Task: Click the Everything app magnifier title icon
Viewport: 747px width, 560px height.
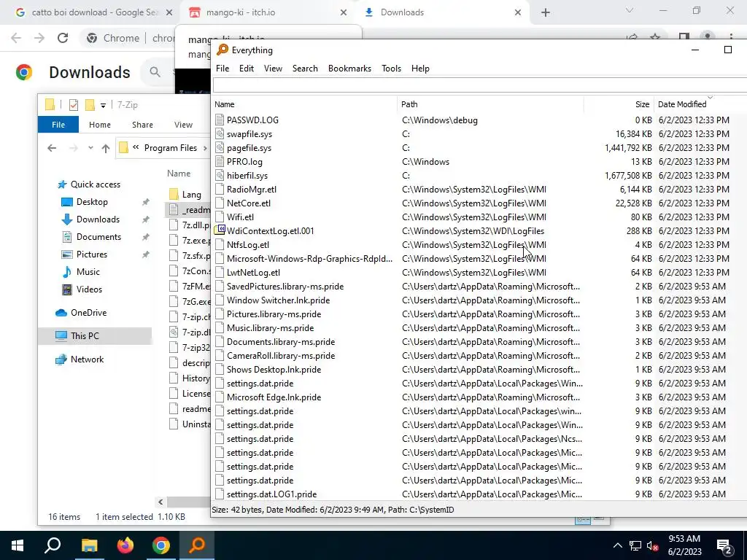Action: point(222,50)
